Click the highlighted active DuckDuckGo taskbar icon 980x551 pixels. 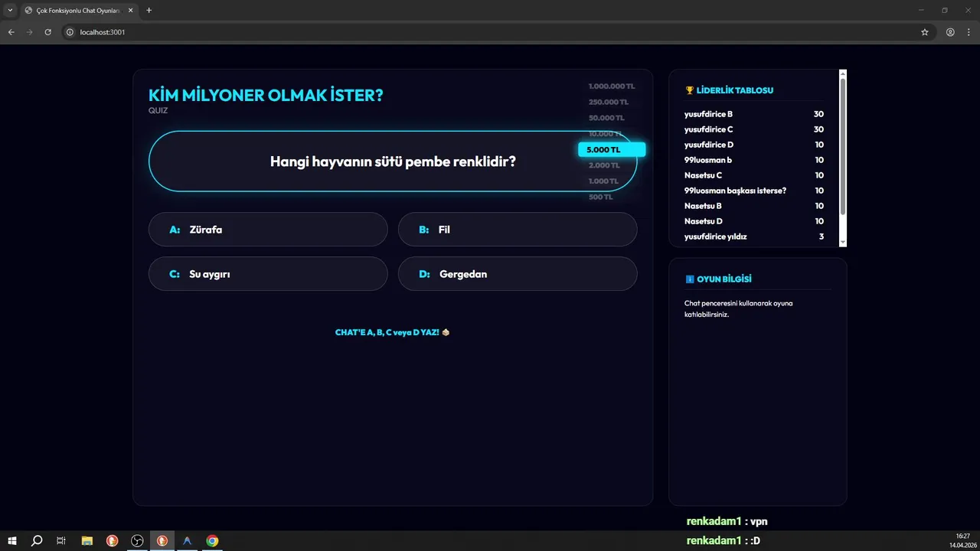click(162, 541)
